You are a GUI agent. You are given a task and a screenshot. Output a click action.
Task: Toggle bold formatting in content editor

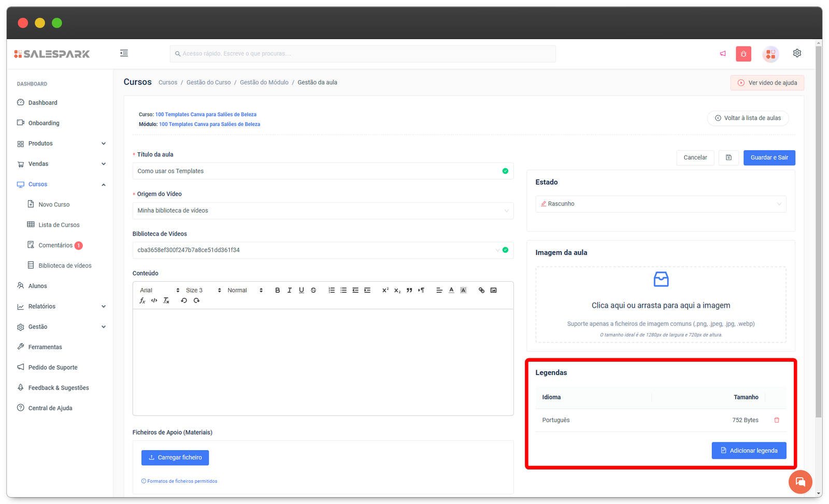(277, 291)
